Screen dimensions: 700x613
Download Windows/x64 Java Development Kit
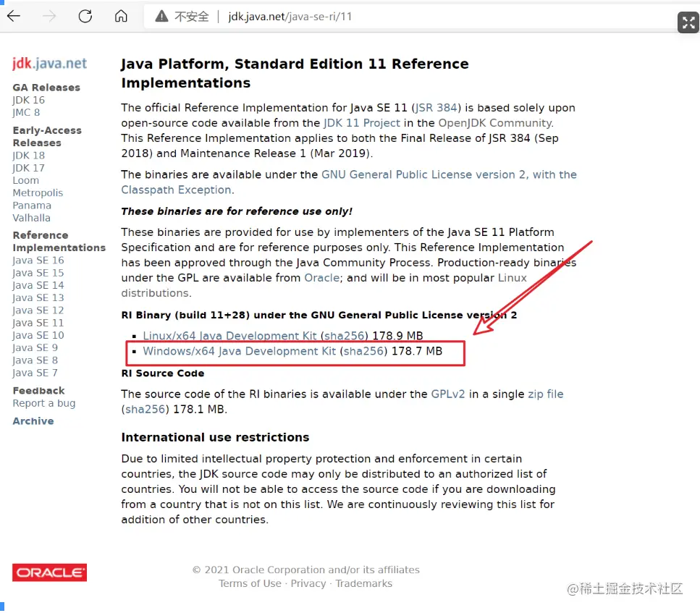pyautogui.click(x=240, y=351)
